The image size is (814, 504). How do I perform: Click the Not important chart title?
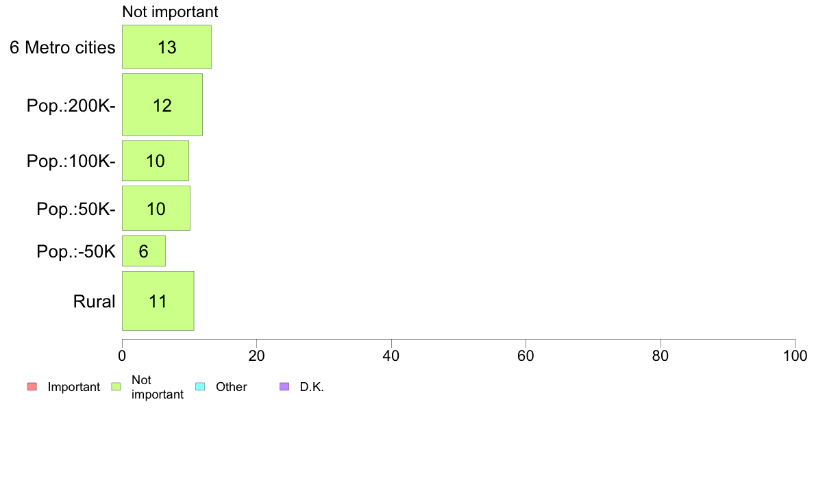pyautogui.click(x=171, y=12)
